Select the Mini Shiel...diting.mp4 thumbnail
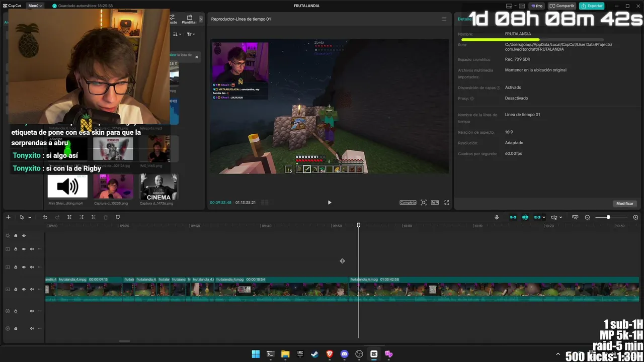This screenshot has height=362, width=644. point(67,187)
